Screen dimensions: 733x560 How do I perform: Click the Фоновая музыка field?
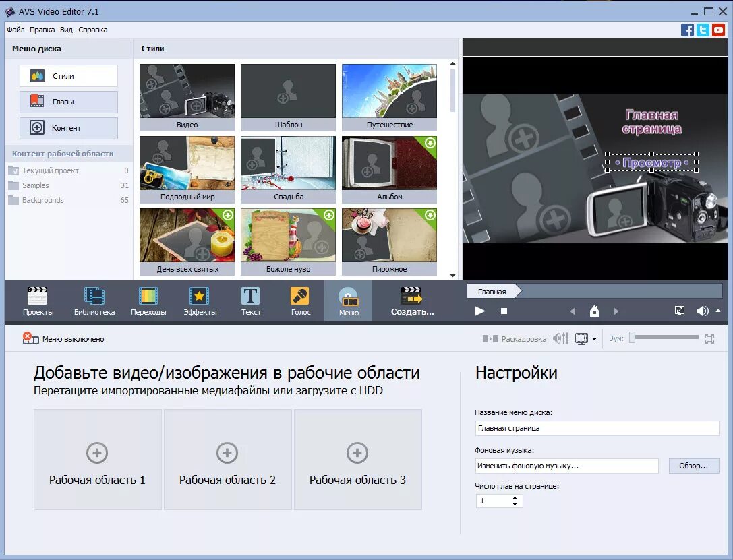(x=566, y=466)
